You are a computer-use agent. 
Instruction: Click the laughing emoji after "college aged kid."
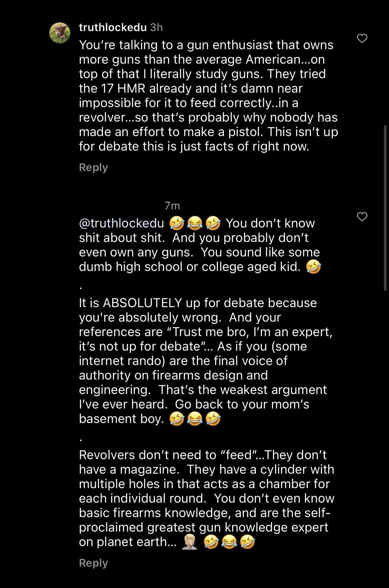coord(314,267)
